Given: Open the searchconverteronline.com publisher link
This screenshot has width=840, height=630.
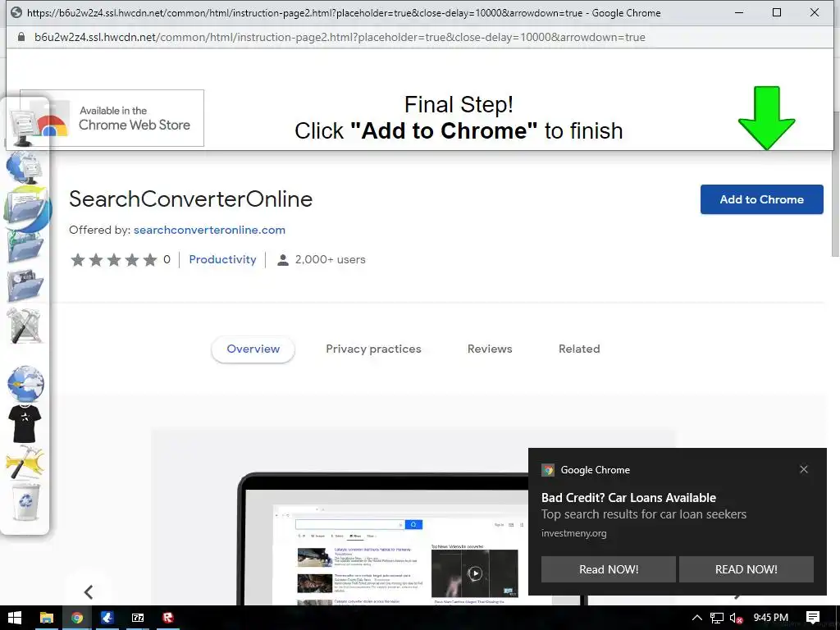Looking at the screenshot, I should point(209,230).
